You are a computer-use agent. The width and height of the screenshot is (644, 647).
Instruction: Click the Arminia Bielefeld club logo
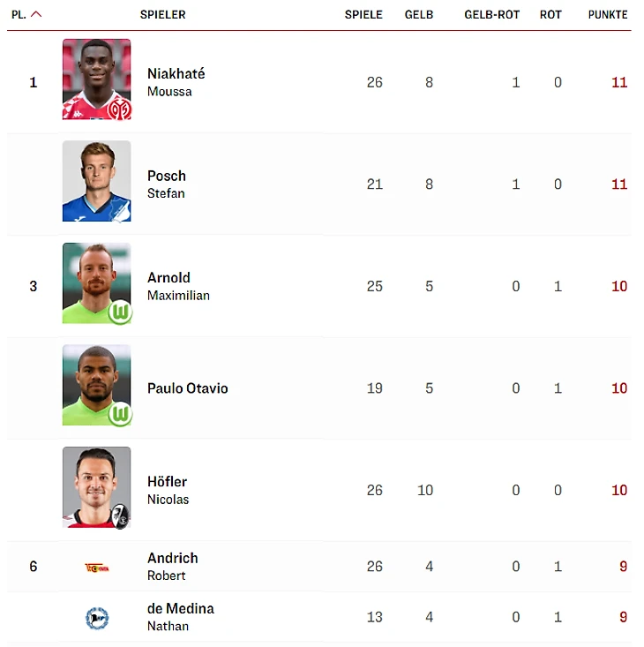click(x=96, y=618)
